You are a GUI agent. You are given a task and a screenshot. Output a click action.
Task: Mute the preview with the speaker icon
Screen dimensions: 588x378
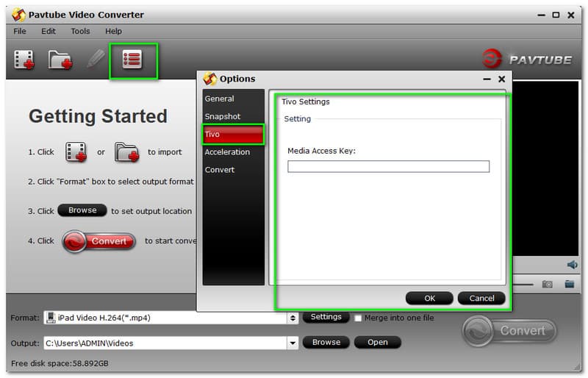pos(572,265)
